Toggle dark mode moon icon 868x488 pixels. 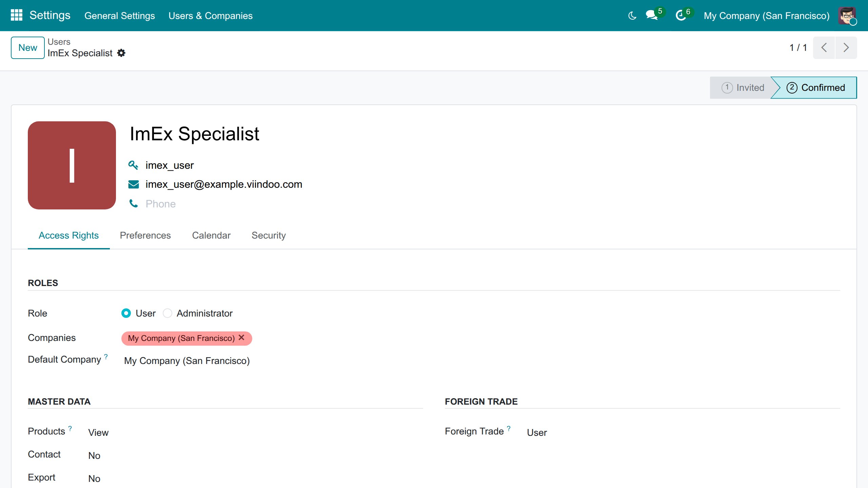632,16
